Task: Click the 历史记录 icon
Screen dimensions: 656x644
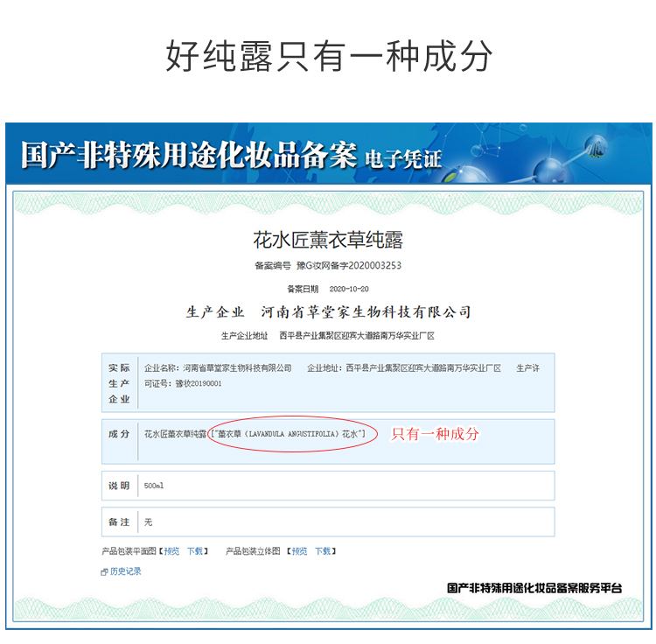Action: [104, 572]
